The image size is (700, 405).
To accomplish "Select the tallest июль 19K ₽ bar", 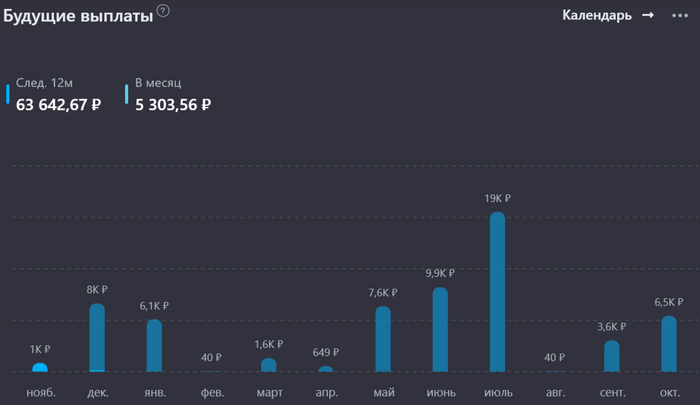I will (x=497, y=291).
